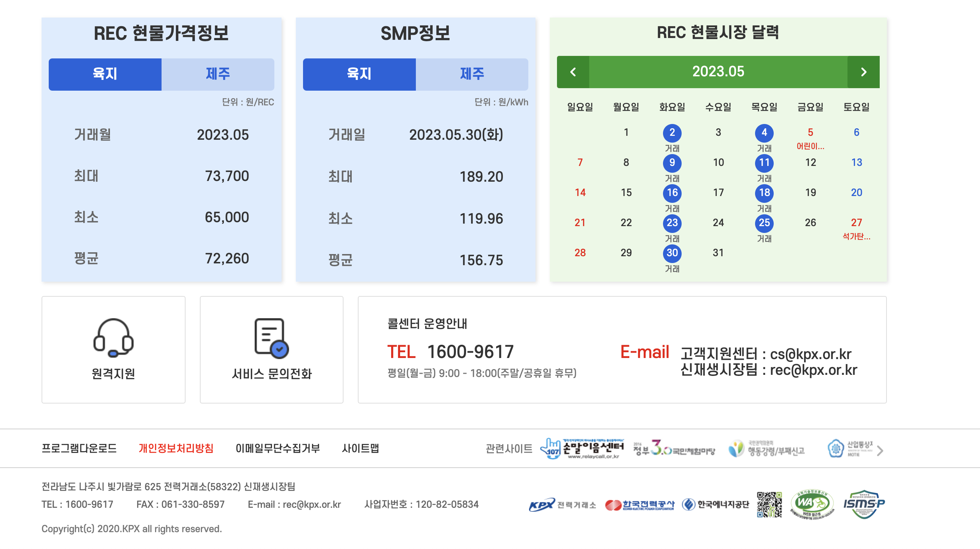Viewport: 980px width, 549px height.
Task: Open 개인정보처리방침 privacy policy link
Action: pos(176,448)
